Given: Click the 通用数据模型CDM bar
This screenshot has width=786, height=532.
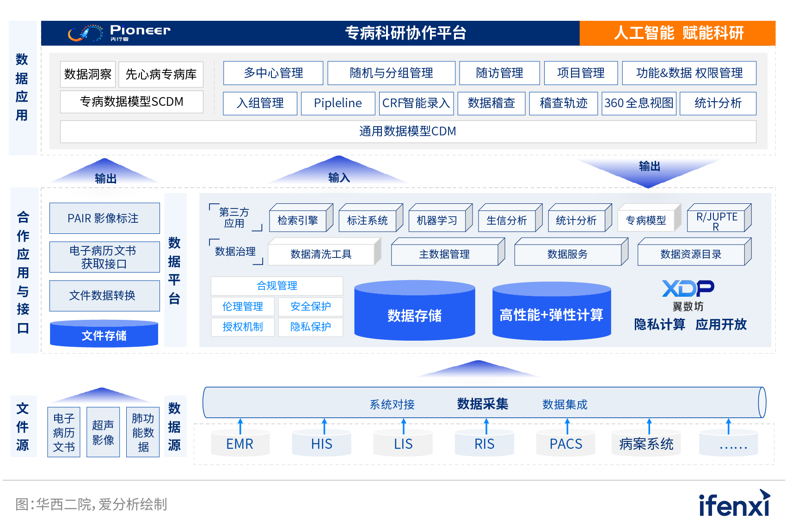Looking at the screenshot, I should (408, 132).
